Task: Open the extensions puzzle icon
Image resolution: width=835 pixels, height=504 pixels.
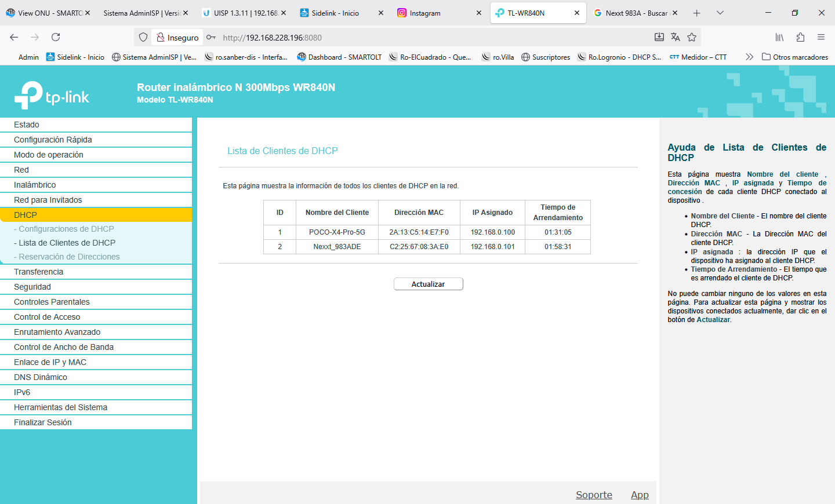Action: pyautogui.click(x=800, y=37)
